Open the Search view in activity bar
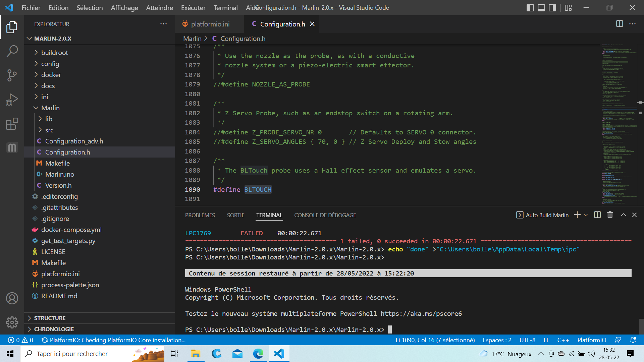The width and height of the screenshot is (644, 362). (x=12, y=51)
